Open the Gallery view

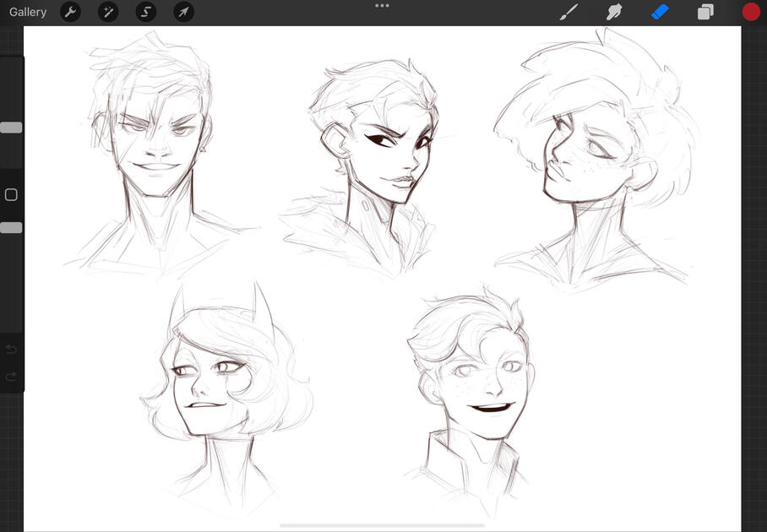[x=28, y=12]
